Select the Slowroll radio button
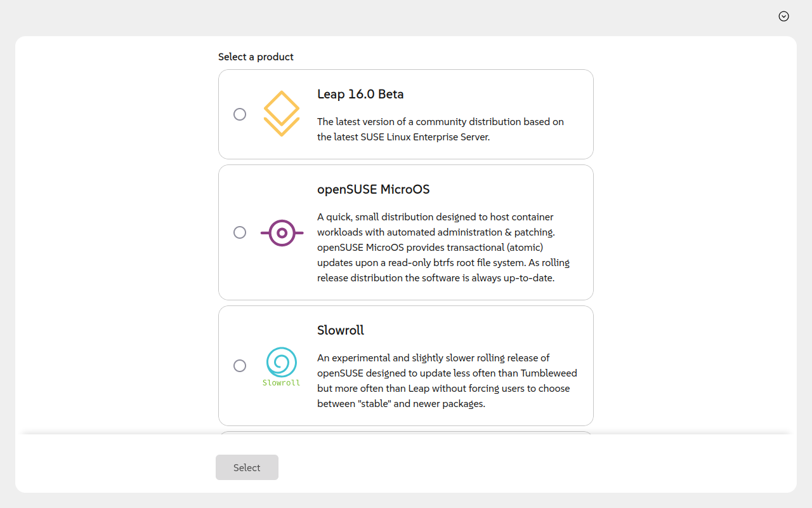812x508 pixels. coord(240,366)
